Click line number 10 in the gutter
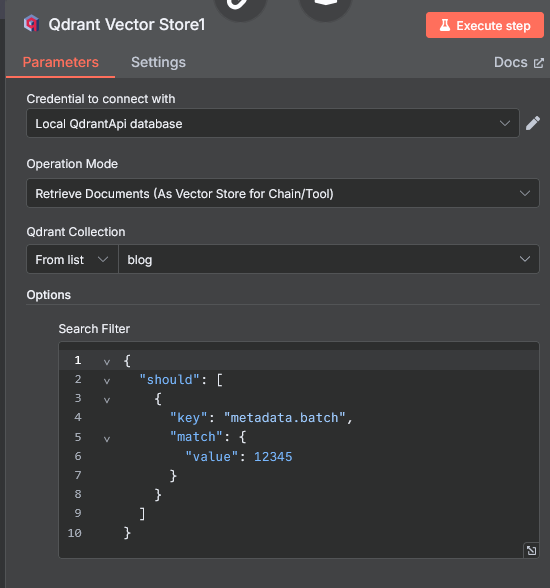 point(75,533)
